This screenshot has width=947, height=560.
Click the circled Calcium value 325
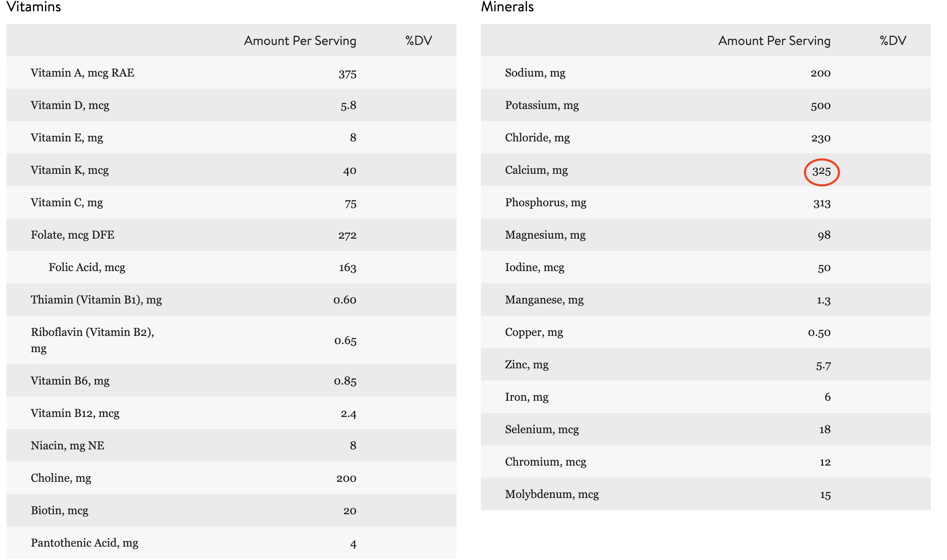(821, 171)
